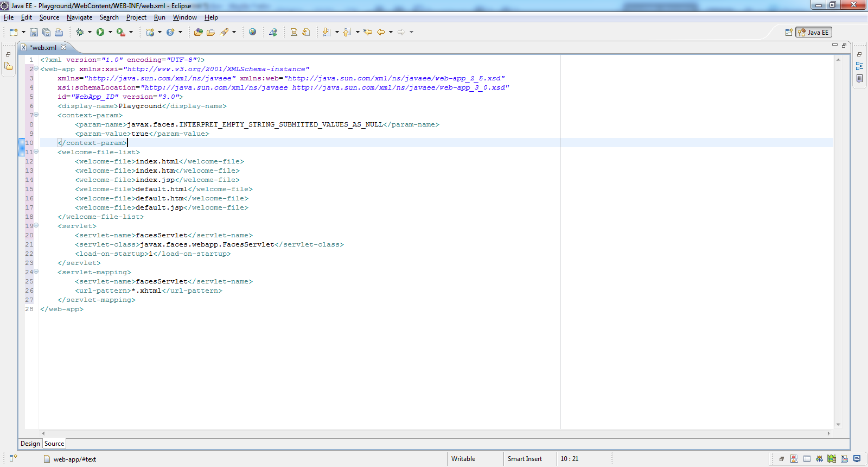Open the Data Source Explorer icon in bottom trim
Image resolution: width=868 pixels, height=467 pixels.
point(832,459)
